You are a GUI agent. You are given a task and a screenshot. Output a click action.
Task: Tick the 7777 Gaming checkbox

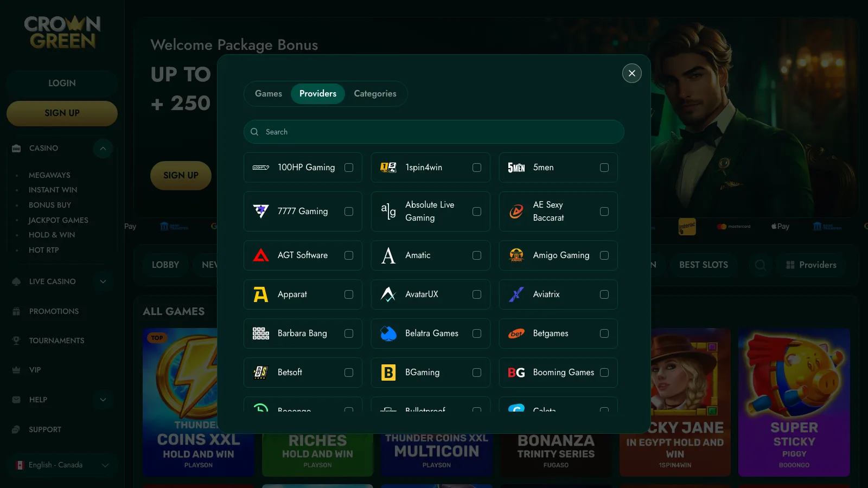349,211
